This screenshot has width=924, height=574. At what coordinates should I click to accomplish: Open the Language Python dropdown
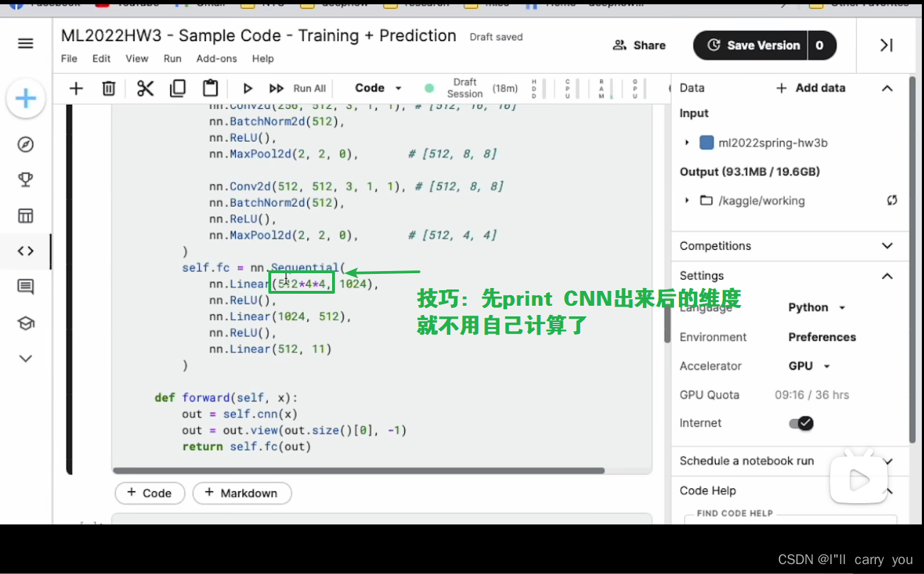click(817, 307)
